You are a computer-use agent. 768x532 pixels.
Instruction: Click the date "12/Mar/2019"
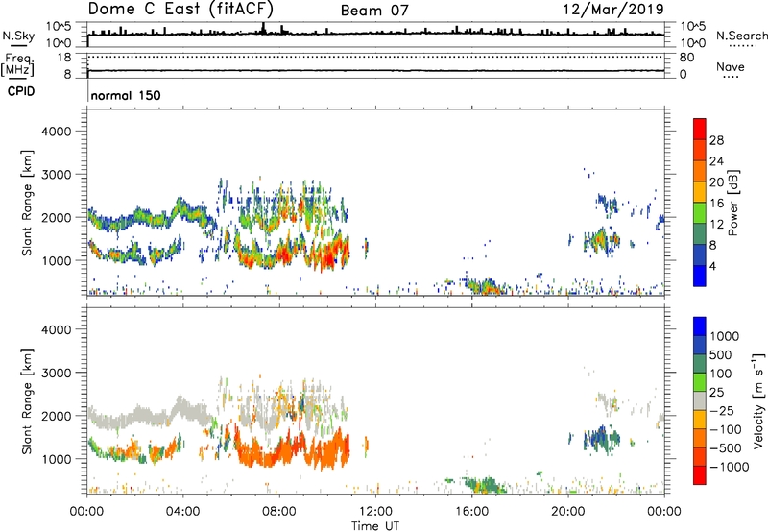[x=613, y=9]
